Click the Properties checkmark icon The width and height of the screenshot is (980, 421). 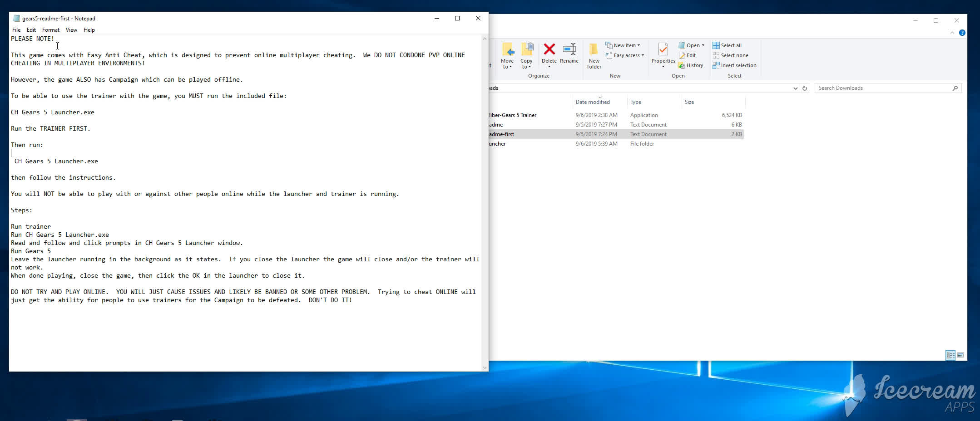663,49
